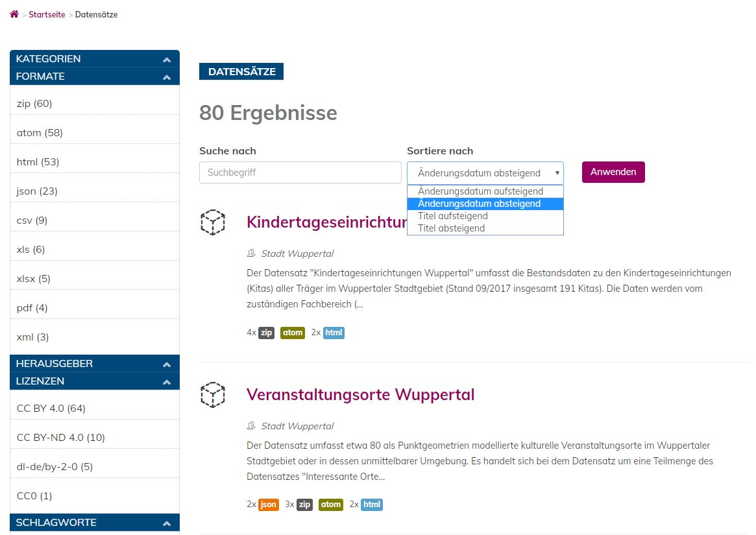This screenshot has width=756, height=535.
Task: Open the dataset Veranstaltungsorte Wuppertal
Action: click(361, 394)
